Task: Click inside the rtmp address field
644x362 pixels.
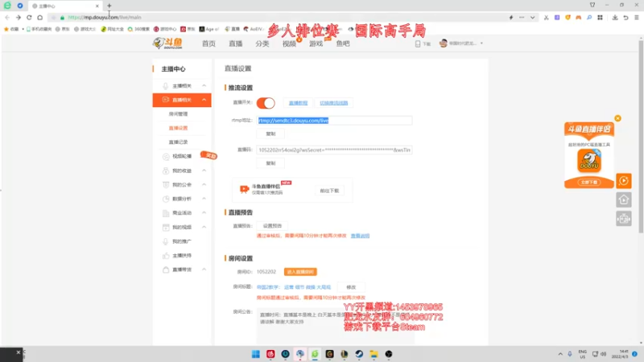Action: pyautogui.click(x=334, y=120)
